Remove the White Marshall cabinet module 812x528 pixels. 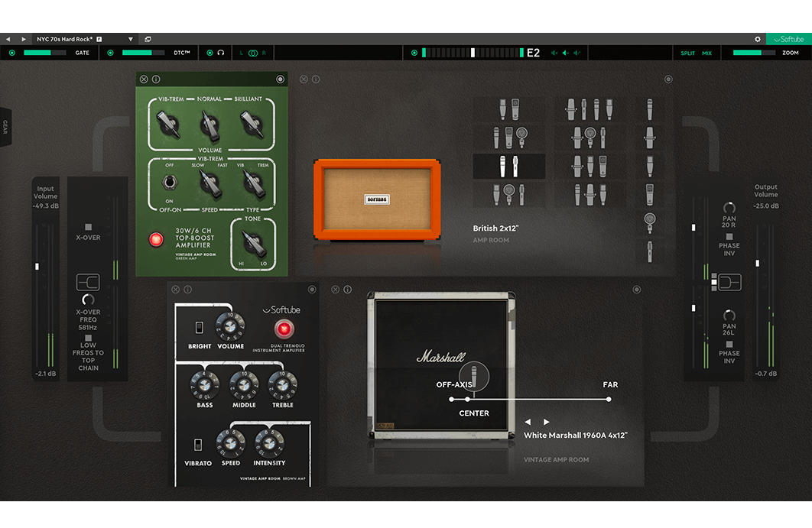336,290
